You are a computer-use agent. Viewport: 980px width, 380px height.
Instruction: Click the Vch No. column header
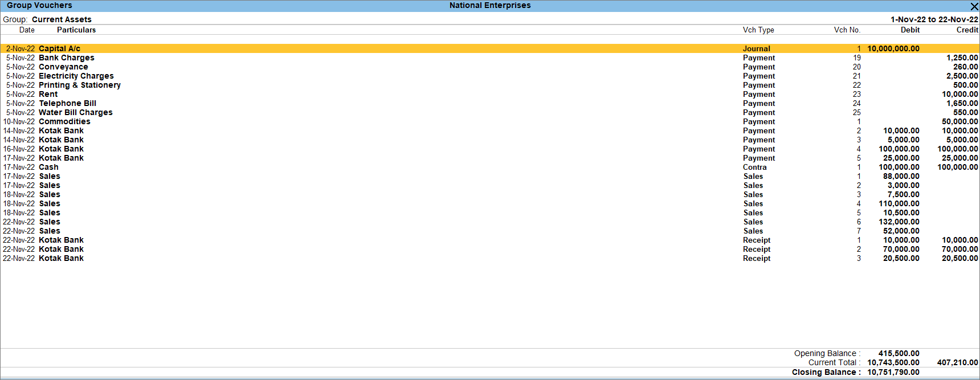pyautogui.click(x=847, y=30)
